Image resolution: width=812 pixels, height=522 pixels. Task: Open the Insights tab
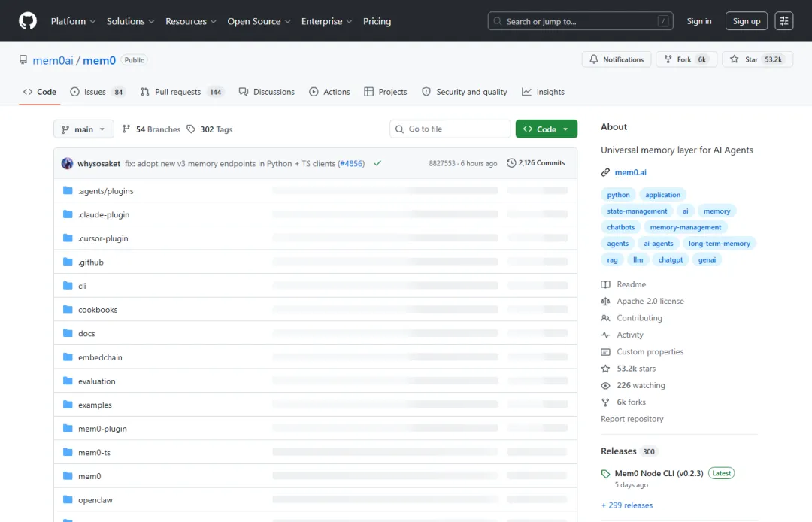coord(544,92)
